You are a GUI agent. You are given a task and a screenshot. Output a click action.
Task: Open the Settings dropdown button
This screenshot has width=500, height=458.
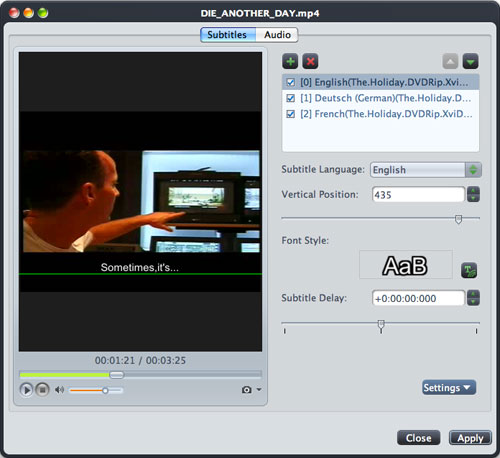pyautogui.click(x=449, y=388)
